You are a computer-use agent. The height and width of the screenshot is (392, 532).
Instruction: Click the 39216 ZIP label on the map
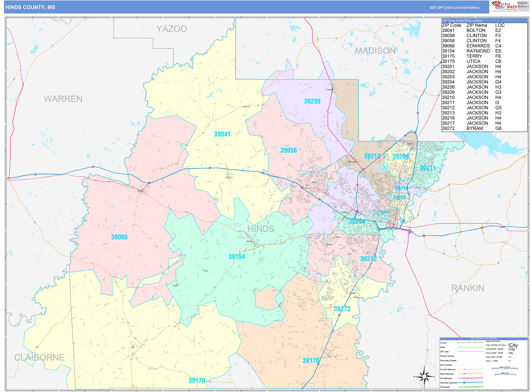tap(401, 188)
